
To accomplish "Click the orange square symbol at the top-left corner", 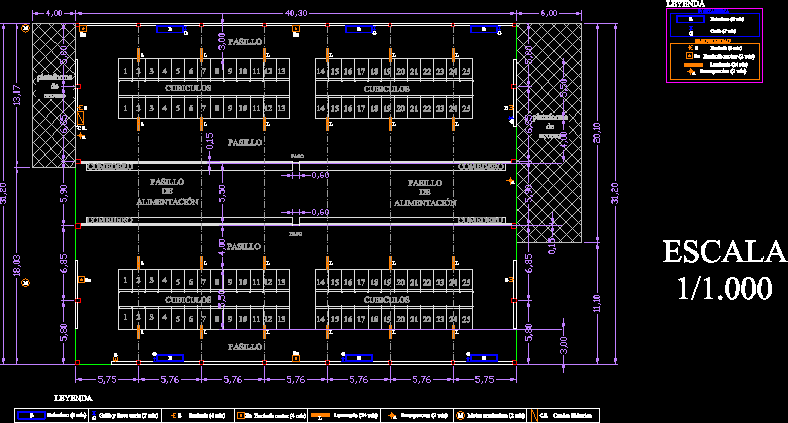I will (x=83, y=29).
